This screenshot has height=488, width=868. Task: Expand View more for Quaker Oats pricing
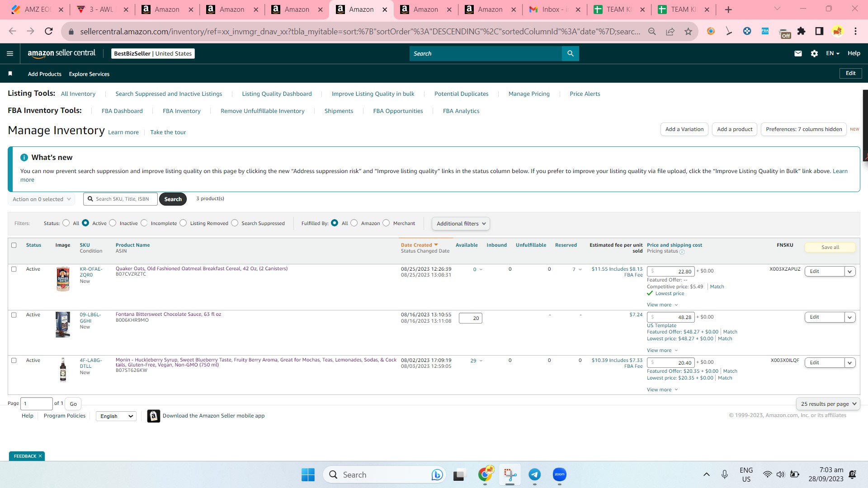click(662, 305)
